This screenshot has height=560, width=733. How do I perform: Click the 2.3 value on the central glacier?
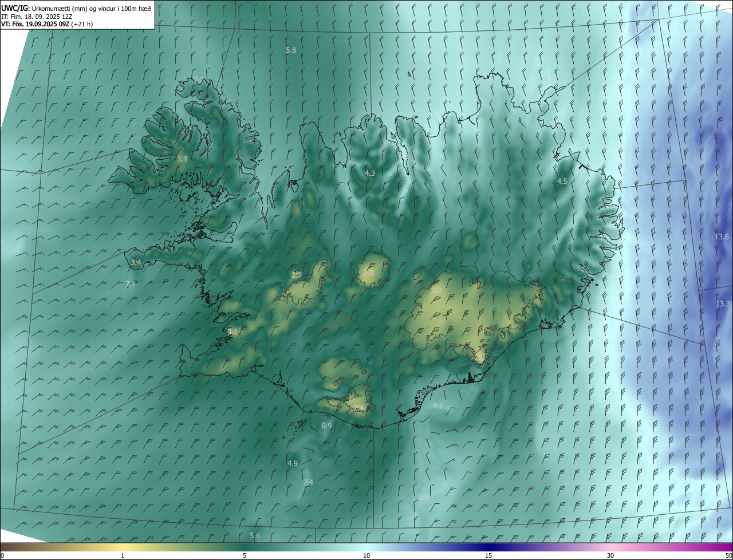368,273
